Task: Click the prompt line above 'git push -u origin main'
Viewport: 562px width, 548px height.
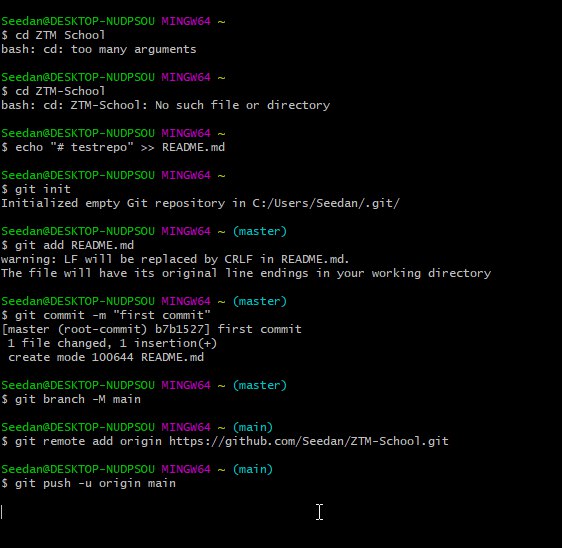Action: click(137, 469)
